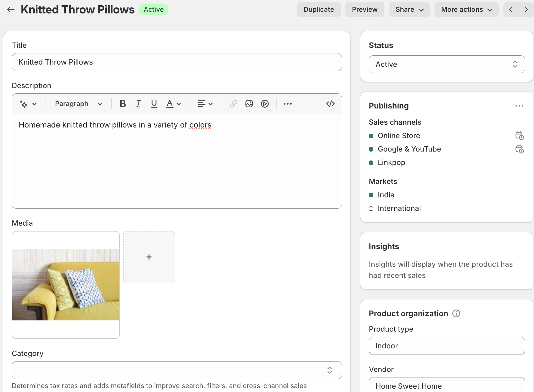This screenshot has width=534, height=392.
Task: Open the Paragraph style dropdown
Action: tap(78, 104)
